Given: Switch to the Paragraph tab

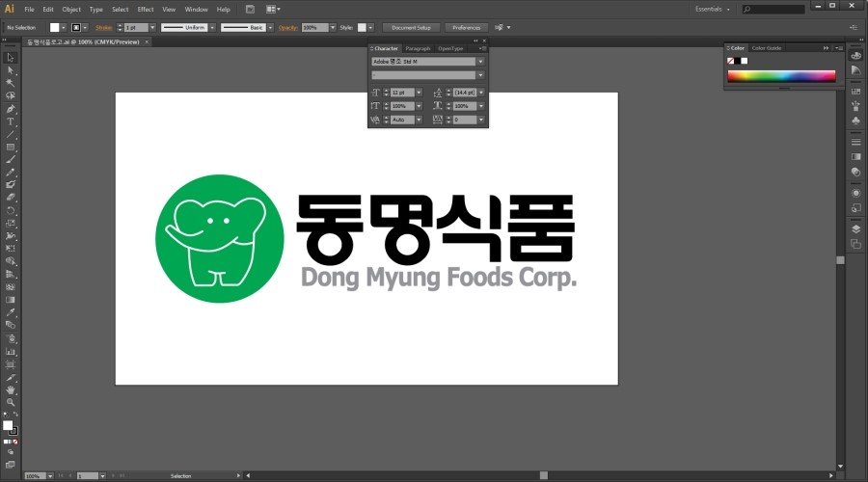Looking at the screenshot, I should pos(418,48).
